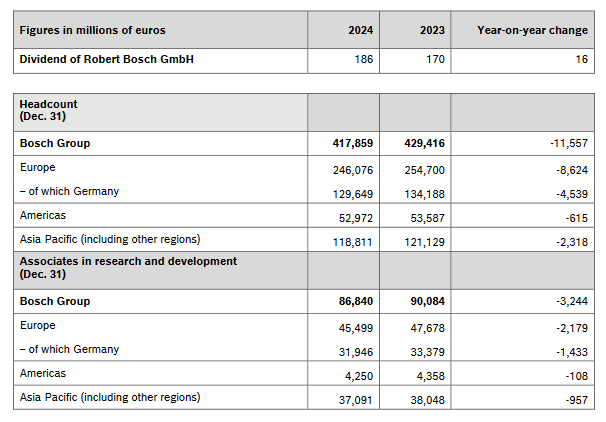Select Germany R&D value 31,946

point(356,352)
